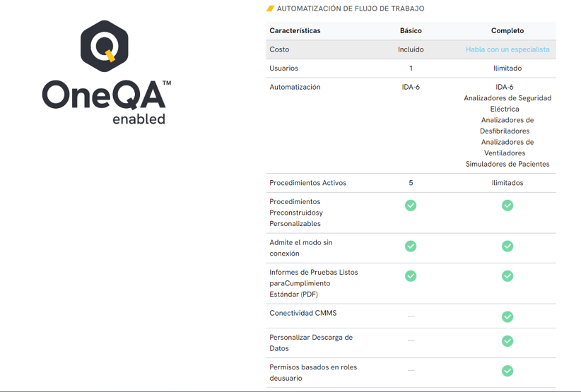
Task: Click the yellow slash icon beside section title
Action: [270, 9]
